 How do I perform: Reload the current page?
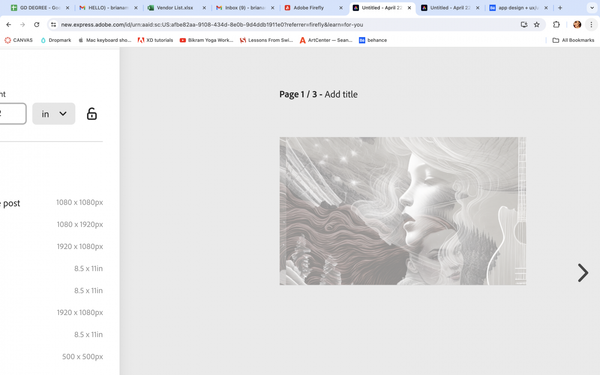37,24
